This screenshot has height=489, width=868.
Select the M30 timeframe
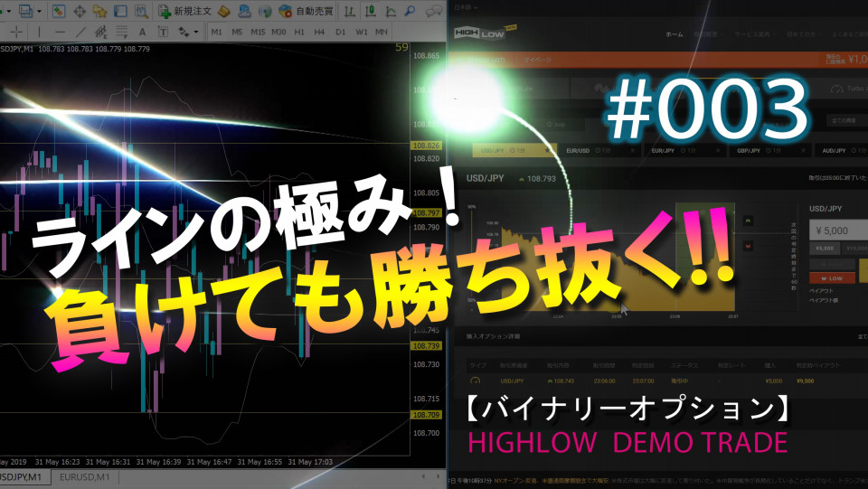click(x=278, y=32)
